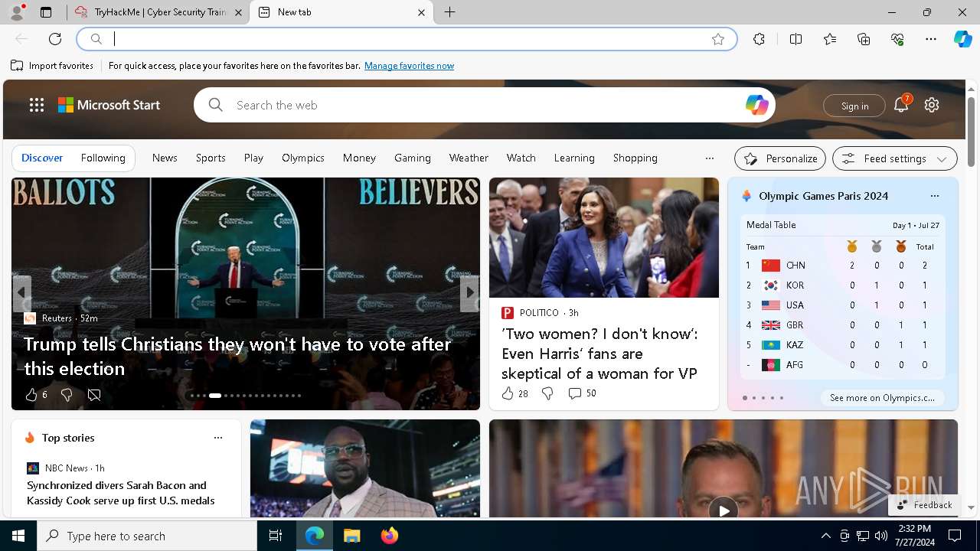Open the Microsoft apps grid launcher

37,105
